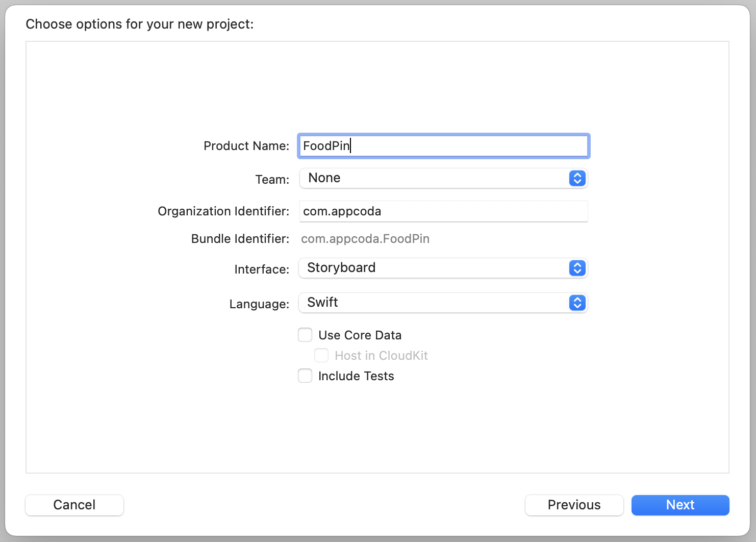Image resolution: width=756 pixels, height=542 pixels.
Task: Select the None value in Team dropdown
Action: pos(324,178)
